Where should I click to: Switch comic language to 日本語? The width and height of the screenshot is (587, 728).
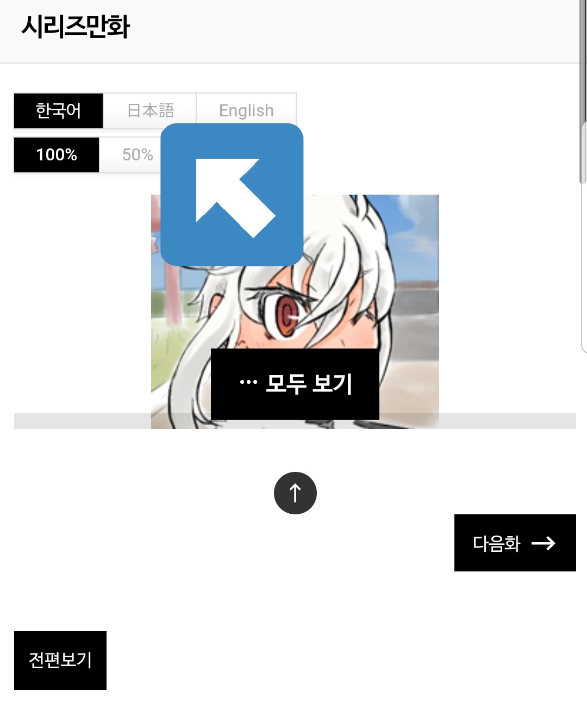pos(150,111)
